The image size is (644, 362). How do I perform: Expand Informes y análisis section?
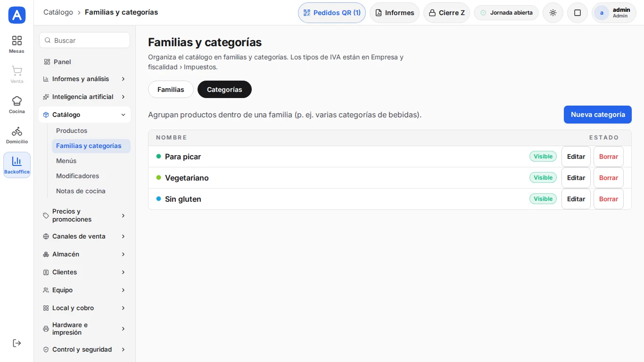pos(84,79)
